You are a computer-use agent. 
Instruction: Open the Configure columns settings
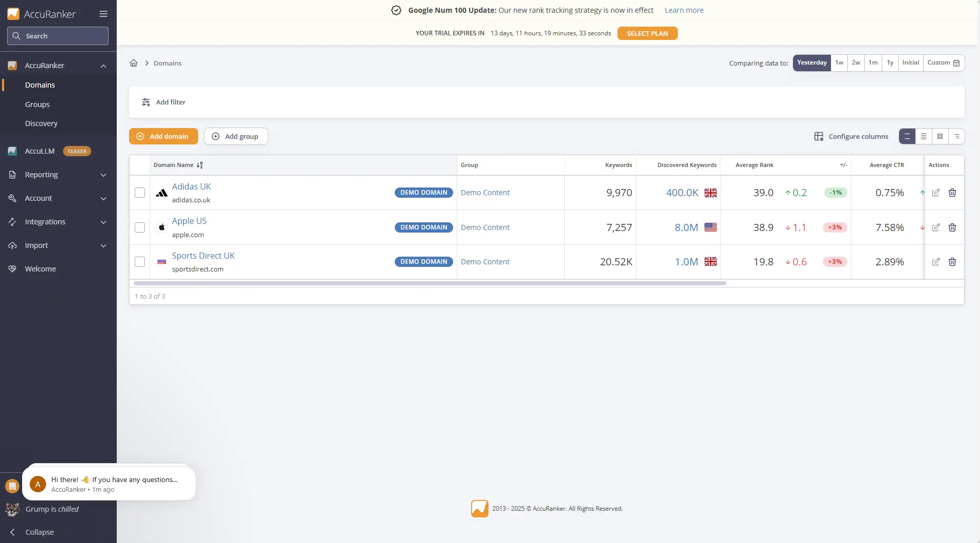tap(851, 136)
